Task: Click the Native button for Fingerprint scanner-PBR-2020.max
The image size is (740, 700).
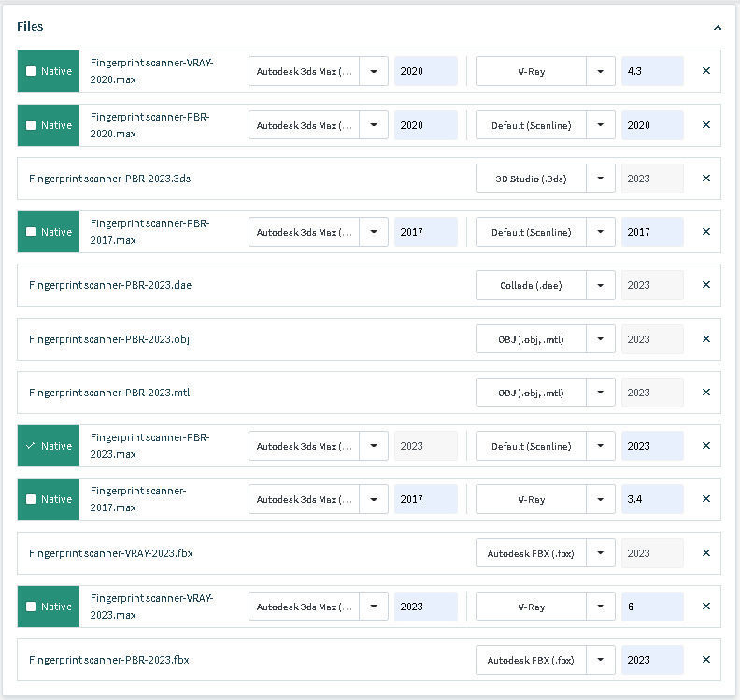Action: (49, 125)
